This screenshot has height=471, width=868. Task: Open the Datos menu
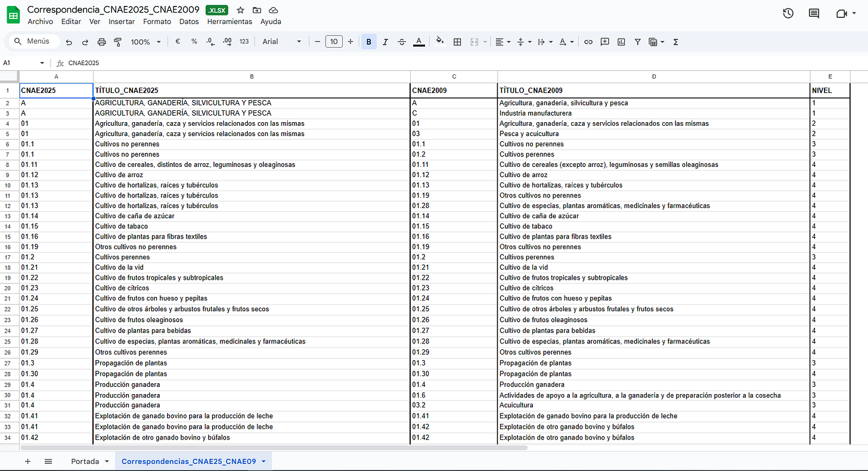click(x=189, y=21)
